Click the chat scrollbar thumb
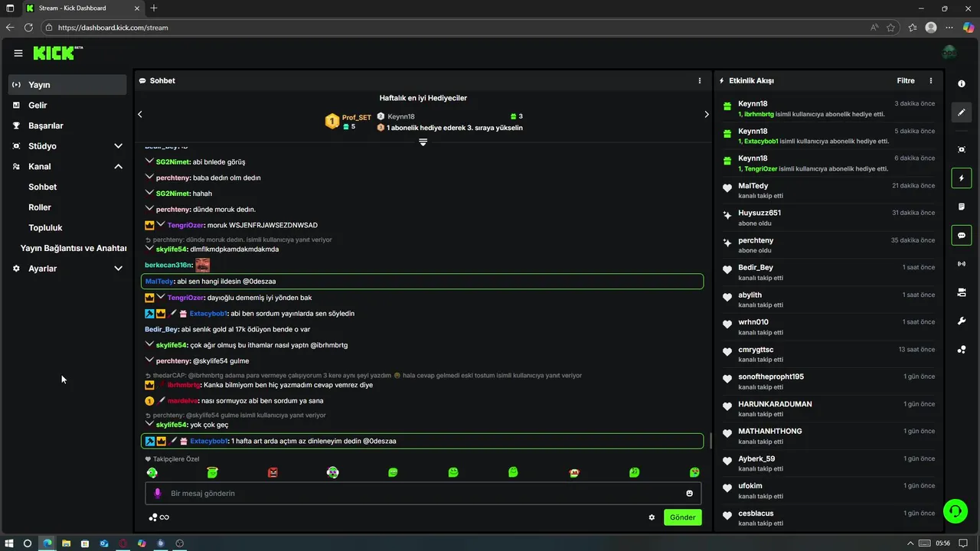The height and width of the screenshot is (551, 980). (710, 441)
